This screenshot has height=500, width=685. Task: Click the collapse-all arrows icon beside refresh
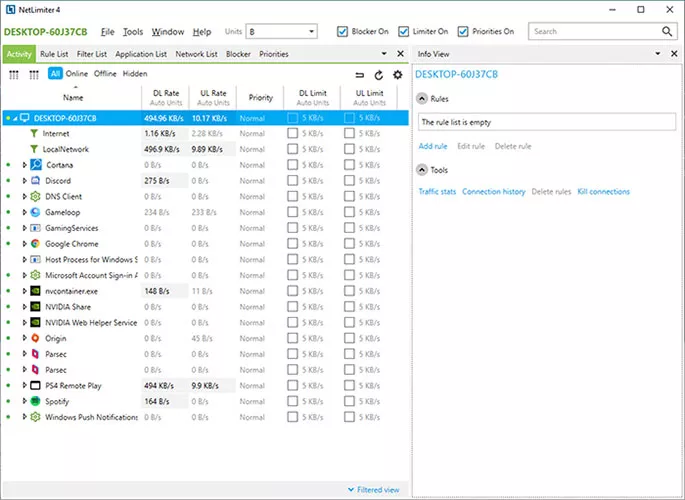tap(360, 75)
